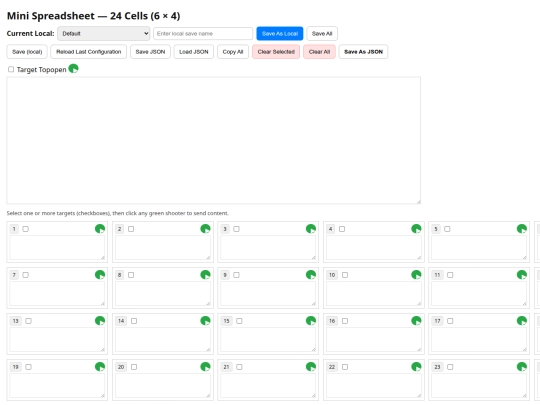The height and width of the screenshot is (405, 540).
Task: Select cell 23's target checkbox
Action: (450, 367)
